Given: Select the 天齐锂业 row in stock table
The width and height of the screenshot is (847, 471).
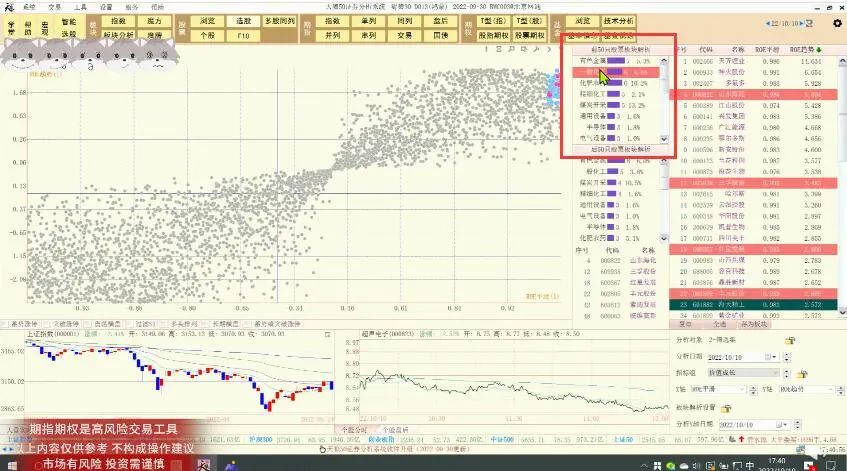Looking at the screenshot, I should pyautogui.click(x=754, y=62).
